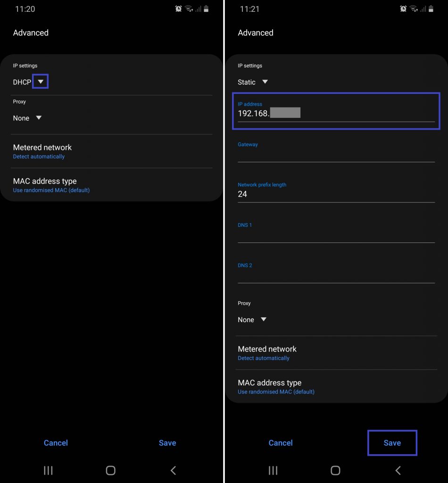
Task: Open the DHCP IP settings dropdown
Action: point(40,81)
